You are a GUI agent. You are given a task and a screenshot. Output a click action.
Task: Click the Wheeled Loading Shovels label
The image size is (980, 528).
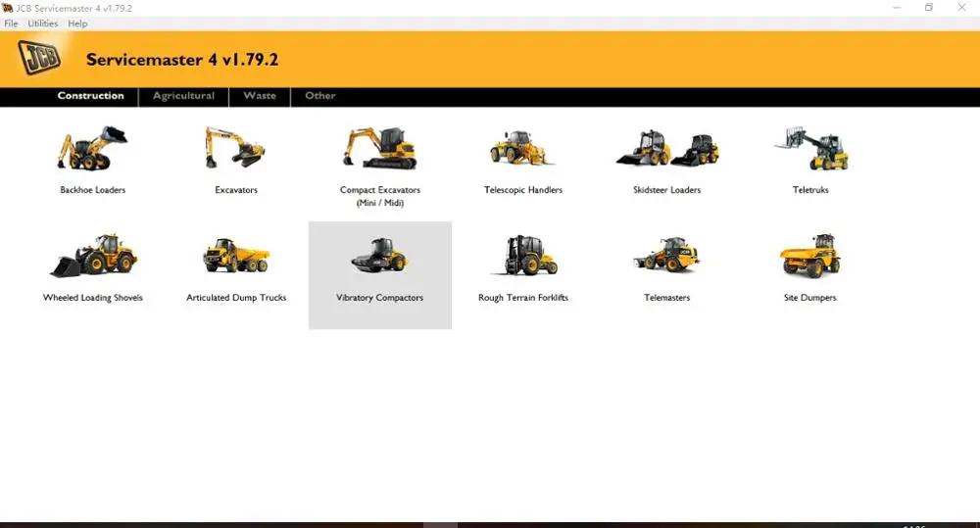tap(92, 298)
